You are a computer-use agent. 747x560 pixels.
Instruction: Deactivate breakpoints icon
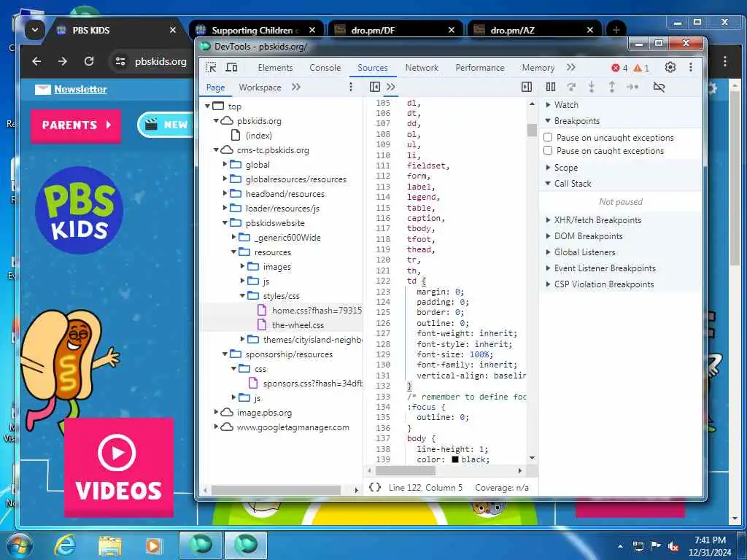point(659,87)
